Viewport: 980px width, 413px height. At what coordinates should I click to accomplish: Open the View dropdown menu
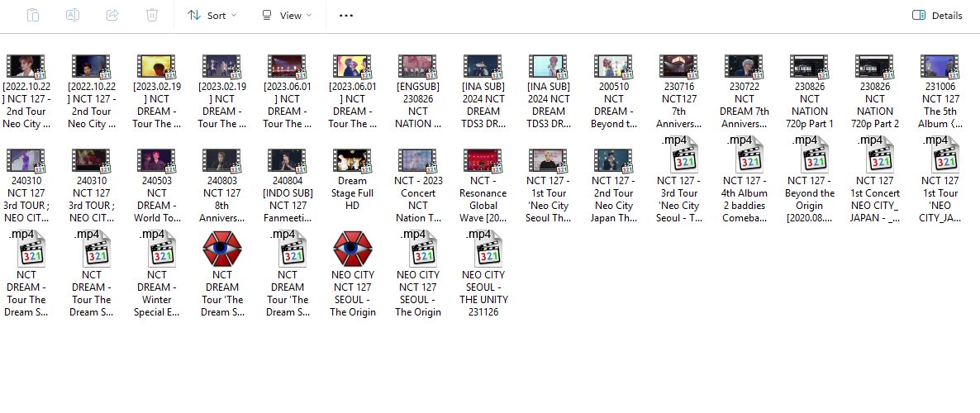286,15
